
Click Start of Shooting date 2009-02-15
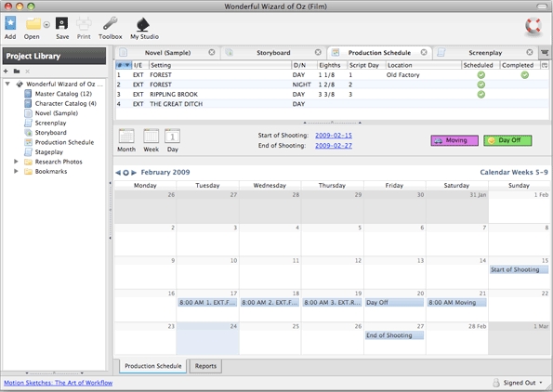point(334,136)
